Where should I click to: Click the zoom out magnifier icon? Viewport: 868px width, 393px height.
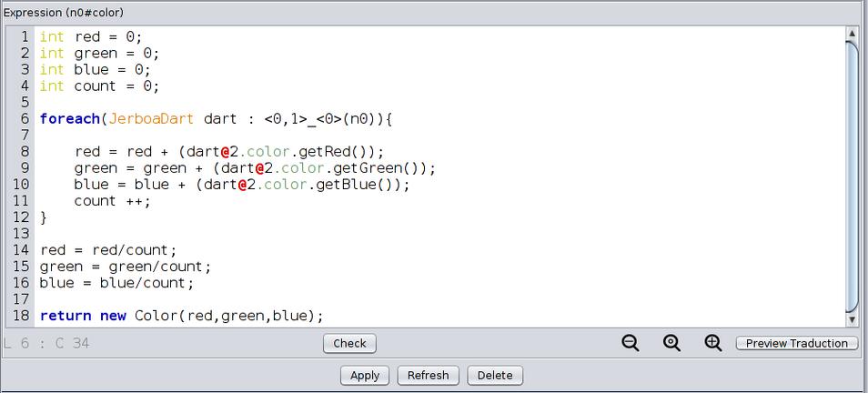tap(630, 343)
